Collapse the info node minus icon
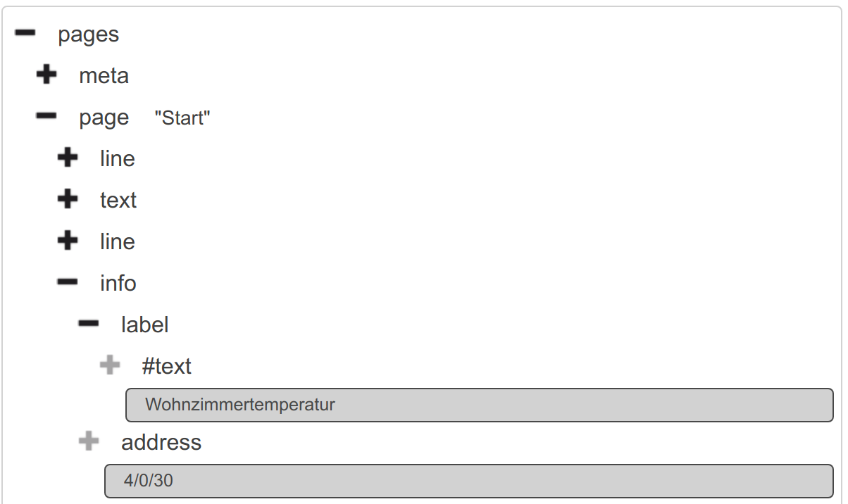 pos(68,283)
